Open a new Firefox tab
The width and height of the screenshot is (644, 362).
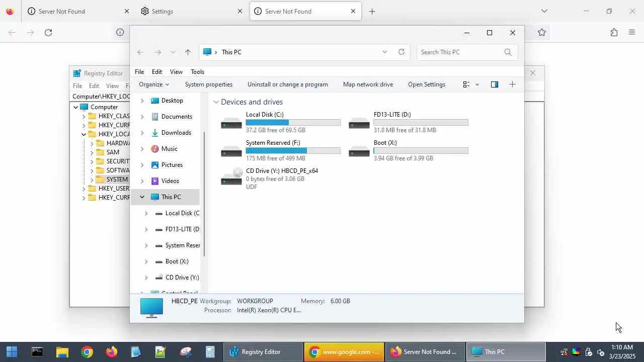pos(372,12)
